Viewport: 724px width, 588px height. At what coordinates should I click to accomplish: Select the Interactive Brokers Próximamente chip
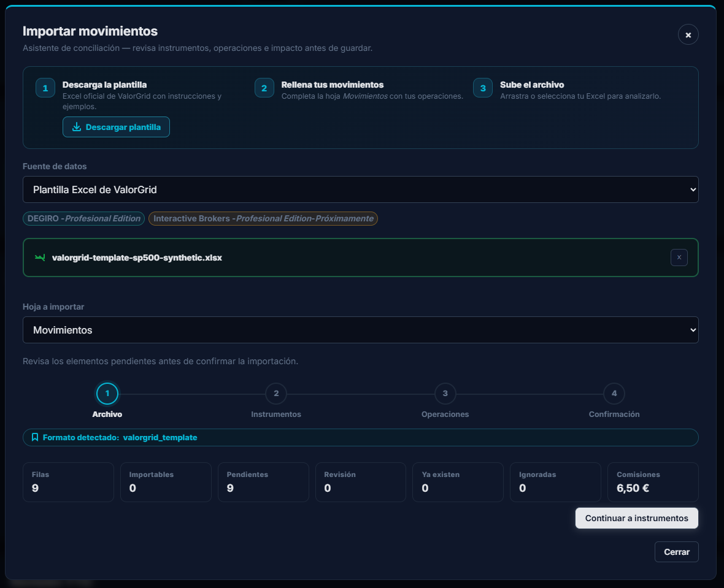[263, 218]
